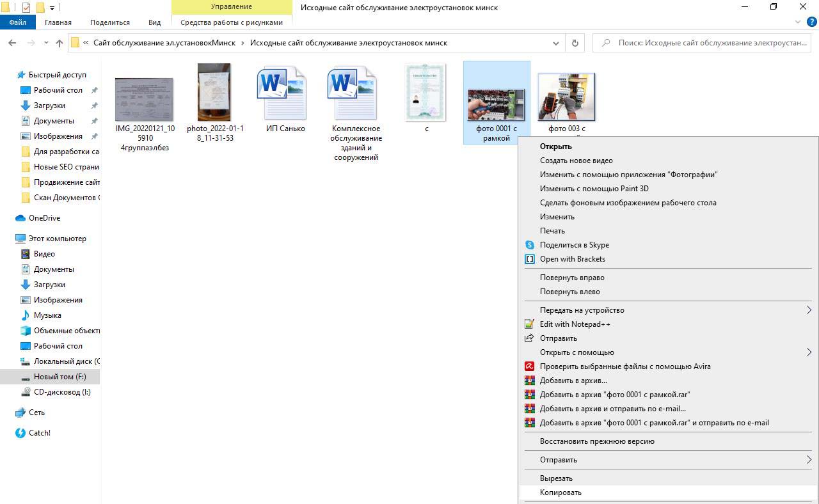Click the Avira scan icon in the context menu
The height and width of the screenshot is (504, 819).
coord(529,366)
